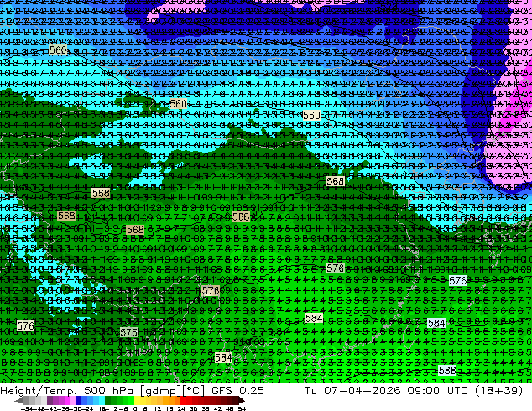This screenshot has height=411, width=532.
Task: Click the yellow swatch in the temperature legend
Action: [137, 400]
